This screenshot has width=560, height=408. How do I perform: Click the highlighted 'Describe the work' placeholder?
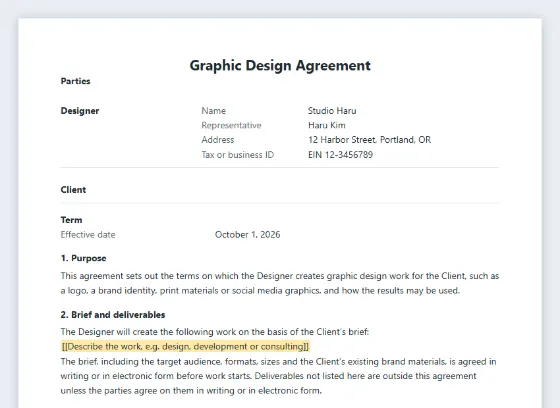point(185,347)
